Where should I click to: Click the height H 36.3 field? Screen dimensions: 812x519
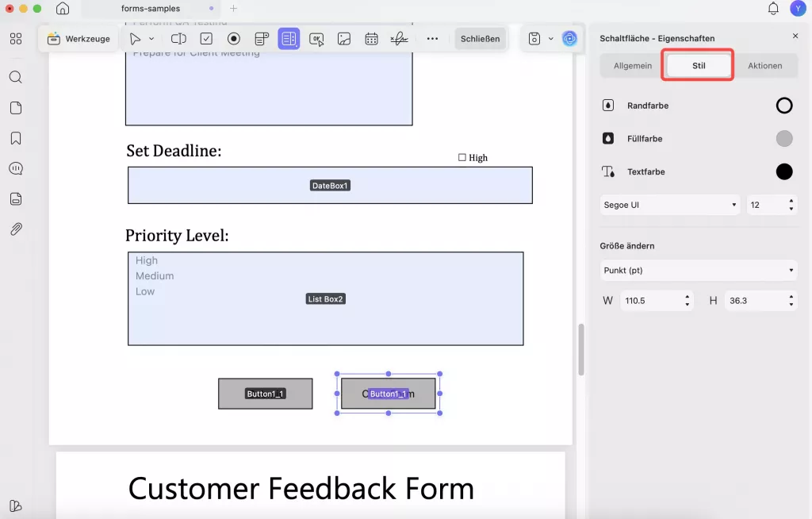755,301
